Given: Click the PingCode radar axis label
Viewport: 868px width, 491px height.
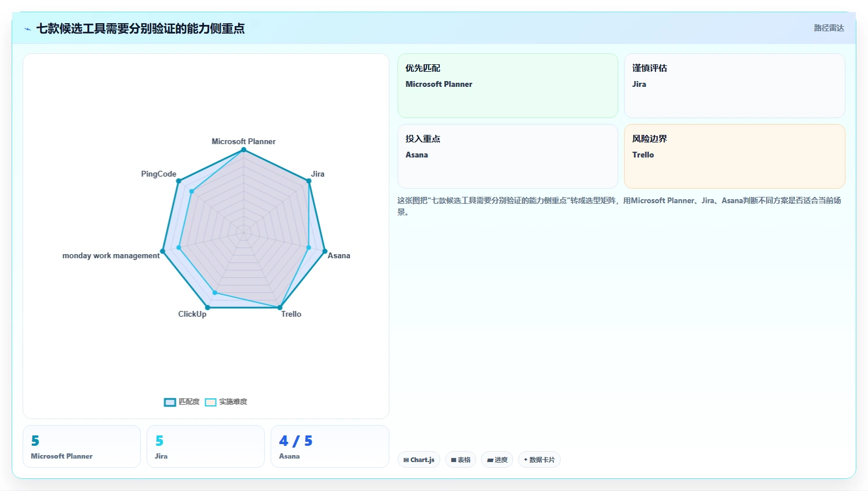Looking at the screenshot, I should tap(159, 174).
